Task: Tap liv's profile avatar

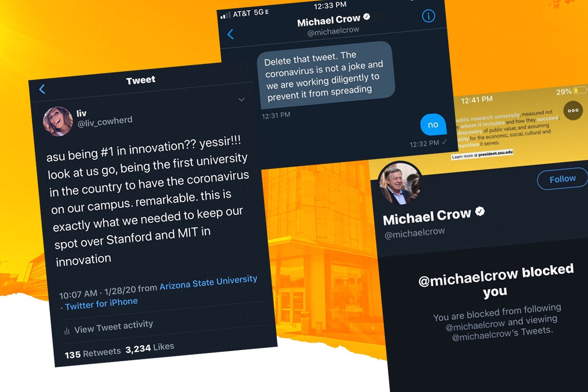Action: click(58, 121)
